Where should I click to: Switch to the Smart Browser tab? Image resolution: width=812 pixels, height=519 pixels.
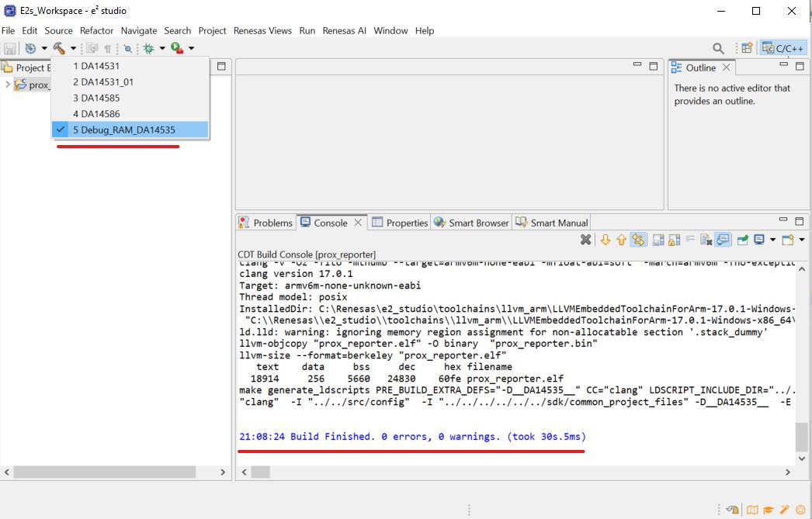pyautogui.click(x=472, y=223)
